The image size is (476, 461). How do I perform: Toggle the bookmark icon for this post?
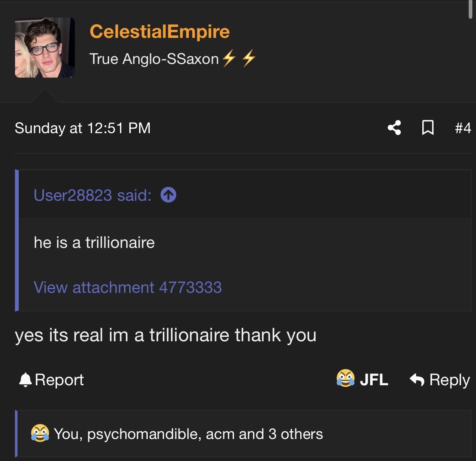[x=428, y=128]
